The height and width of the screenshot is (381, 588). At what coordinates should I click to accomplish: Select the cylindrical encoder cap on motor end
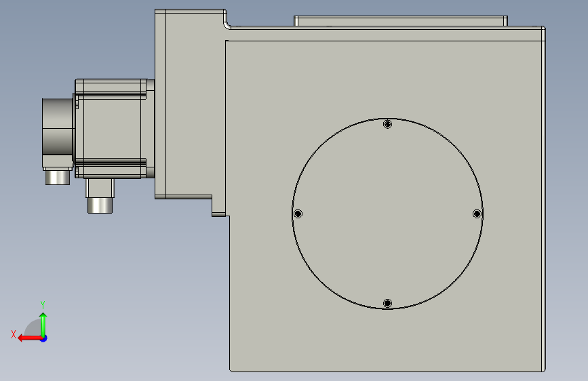58,127
